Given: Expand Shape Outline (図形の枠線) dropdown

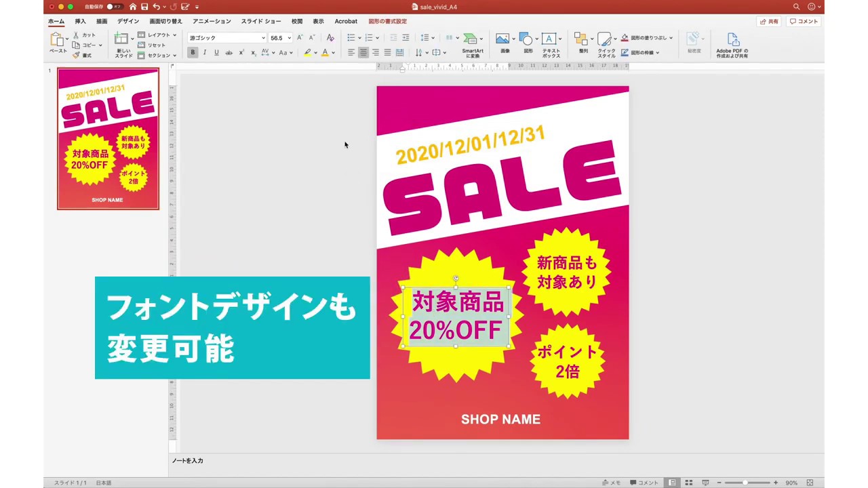Looking at the screenshot, I should pos(658,53).
